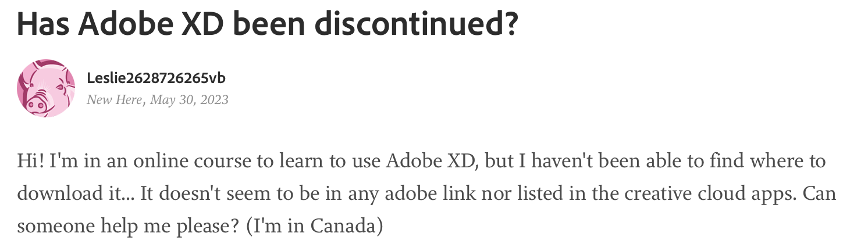The width and height of the screenshot is (868, 251).
Task: Click the pink pig avatar image
Action: [x=46, y=88]
